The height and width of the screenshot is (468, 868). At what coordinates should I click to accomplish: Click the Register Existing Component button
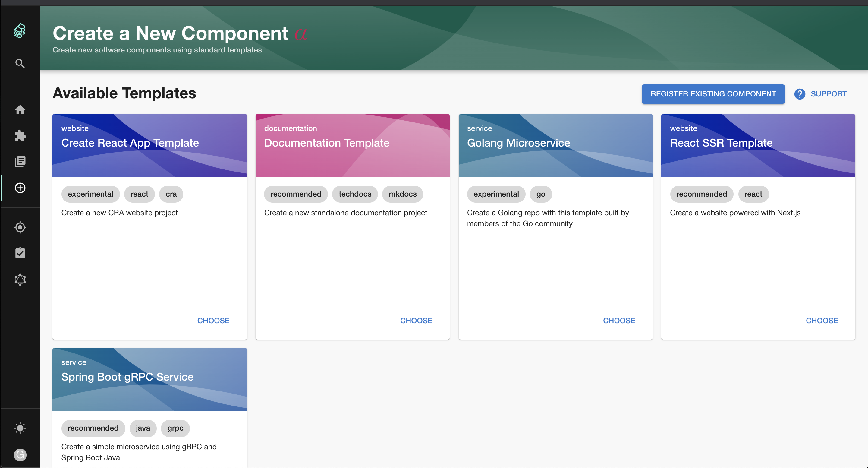point(713,94)
